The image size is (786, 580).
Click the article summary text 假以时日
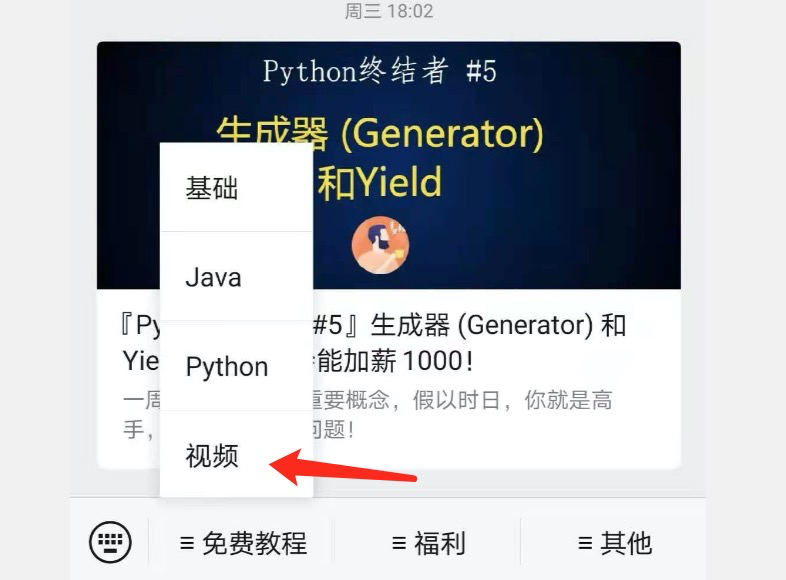coord(456,400)
